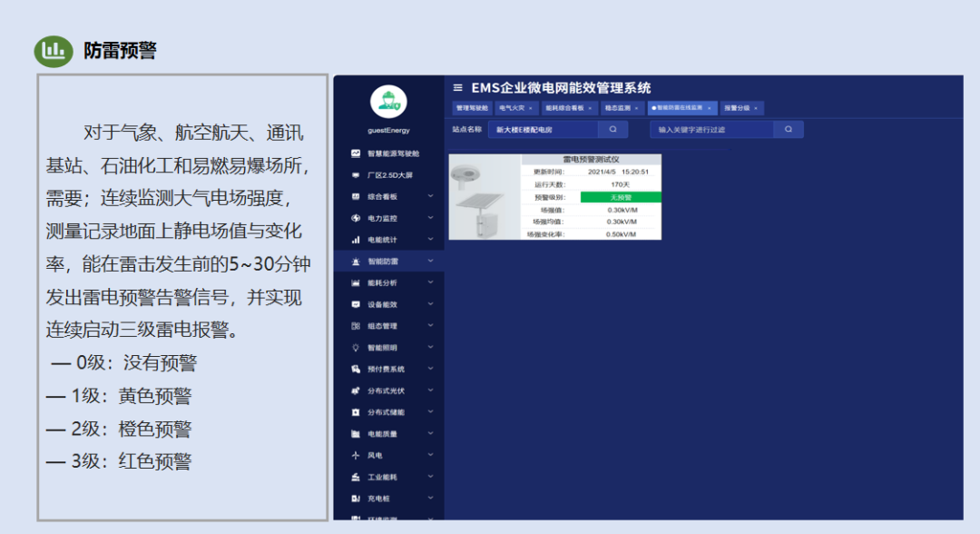The width and height of the screenshot is (980, 534).
Task: Click the 雷电预警测试仪 card title
Action: [591, 160]
